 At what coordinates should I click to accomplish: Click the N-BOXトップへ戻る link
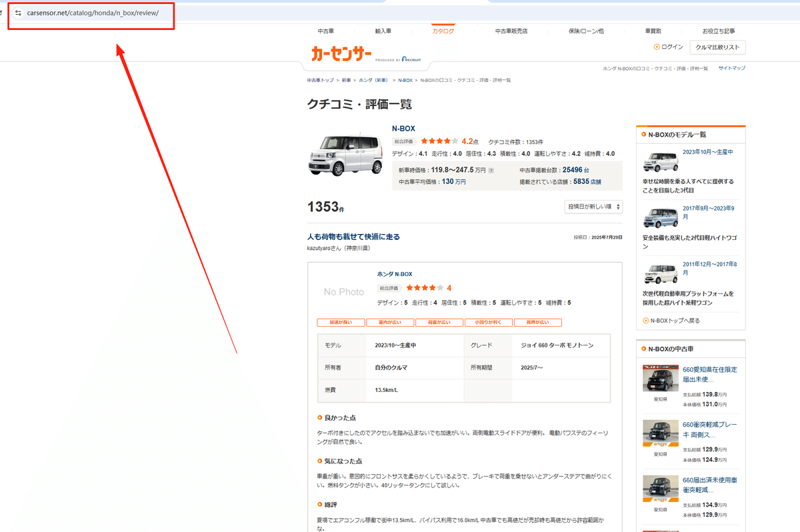pyautogui.click(x=675, y=321)
